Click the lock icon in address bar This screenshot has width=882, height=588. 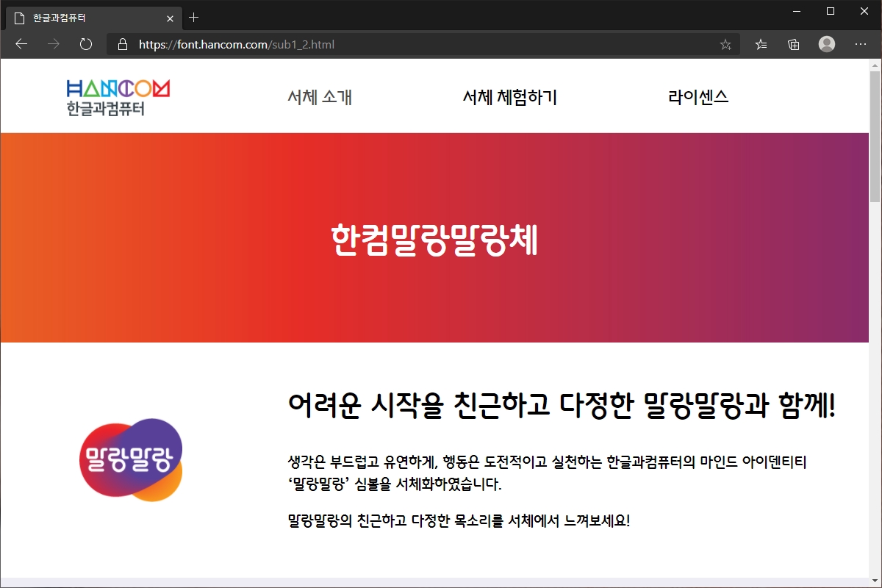click(123, 44)
